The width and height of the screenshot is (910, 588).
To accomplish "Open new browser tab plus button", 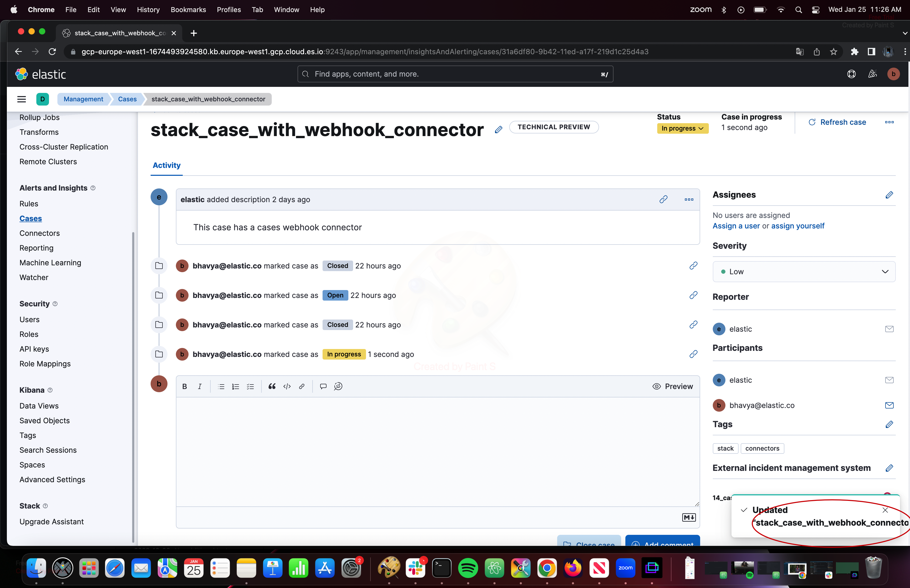I will pos(194,33).
